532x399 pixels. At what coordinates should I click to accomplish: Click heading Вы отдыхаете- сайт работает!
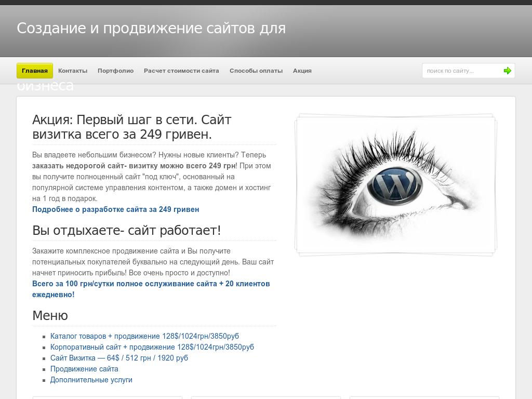[x=127, y=230]
